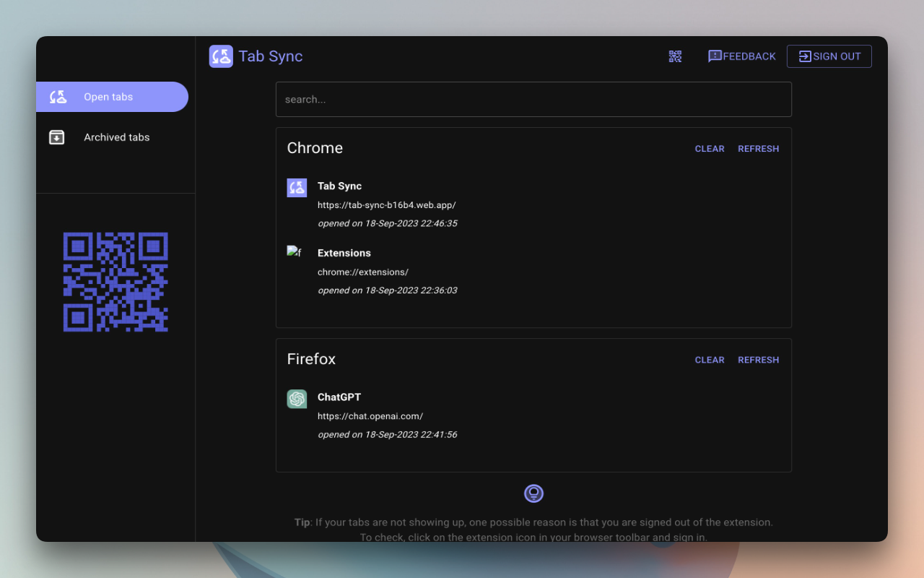This screenshot has height=578, width=924.
Task: Click REFRESH for the Chrome device
Action: click(758, 149)
